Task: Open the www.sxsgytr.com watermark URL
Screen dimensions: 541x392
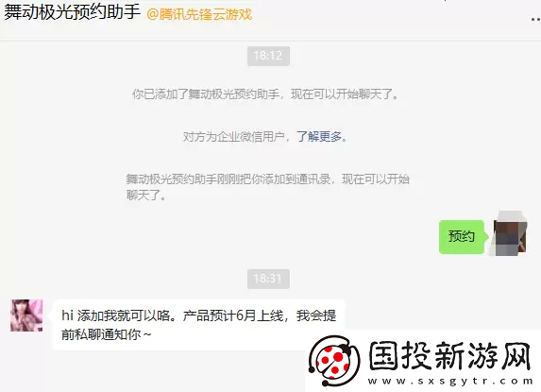Action: 450,381
